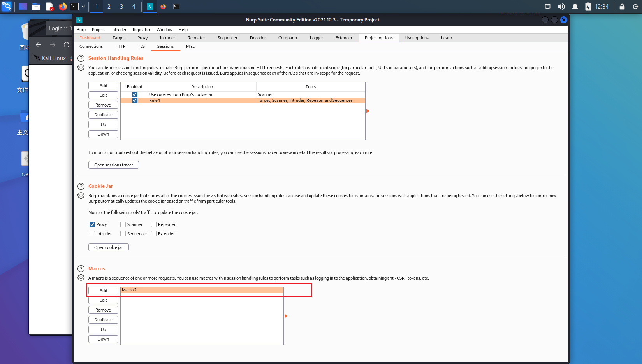Screen dimensions: 642x364
Task: Click the Tools column header
Action: (311, 87)
